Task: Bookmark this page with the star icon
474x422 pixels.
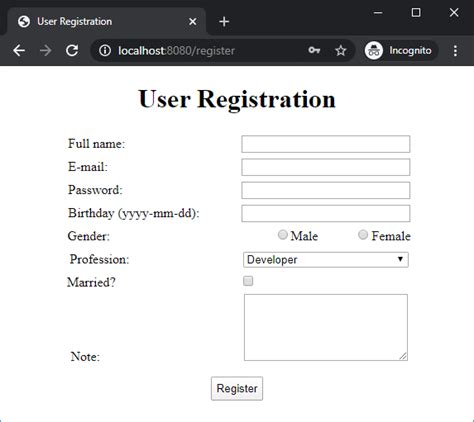Action: click(340, 51)
